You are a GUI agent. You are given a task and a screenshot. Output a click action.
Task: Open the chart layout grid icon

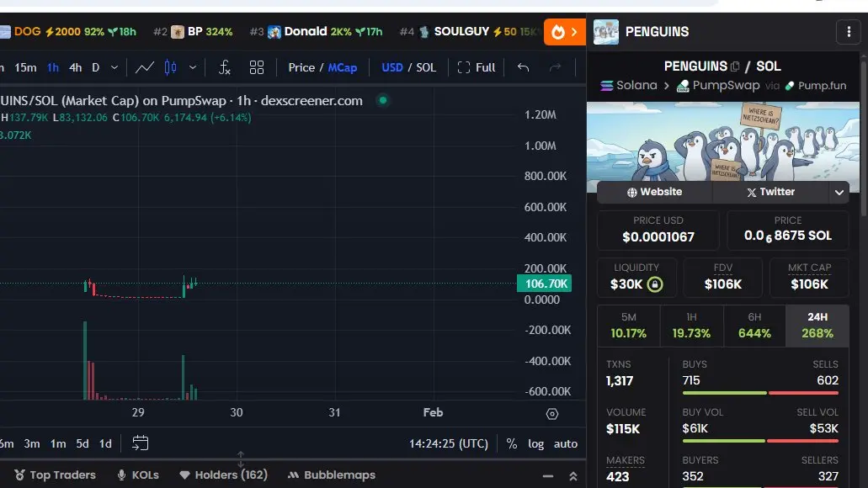(256, 67)
